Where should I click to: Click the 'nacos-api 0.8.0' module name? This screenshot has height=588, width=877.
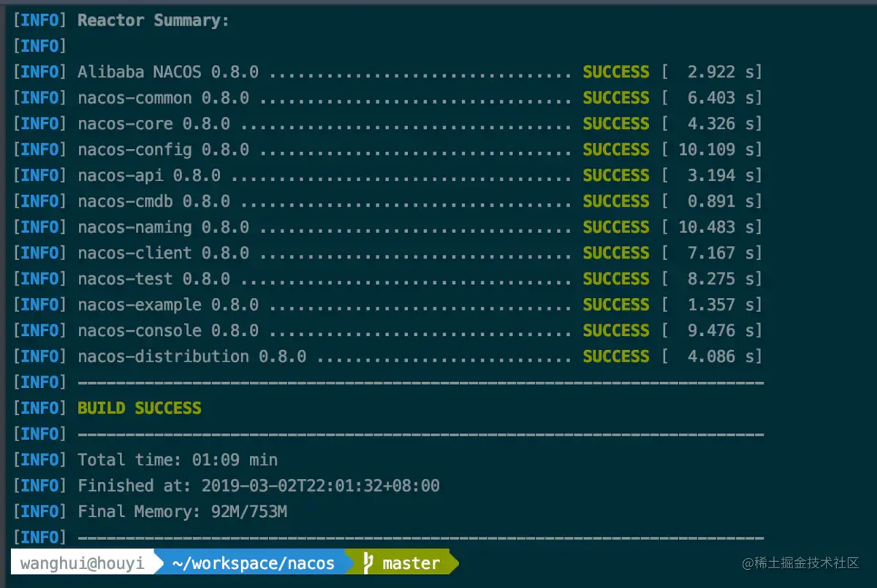(149, 175)
